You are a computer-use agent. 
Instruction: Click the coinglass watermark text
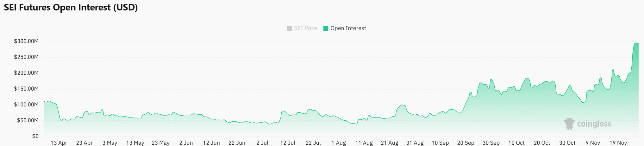(x=594, y=124)
